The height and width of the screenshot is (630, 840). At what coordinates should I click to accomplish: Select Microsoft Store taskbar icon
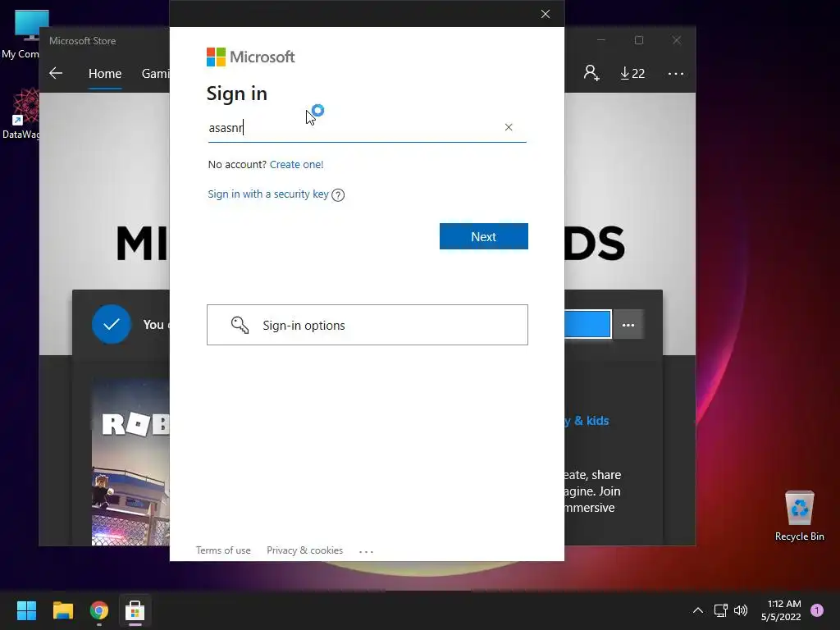click(135, 610)
